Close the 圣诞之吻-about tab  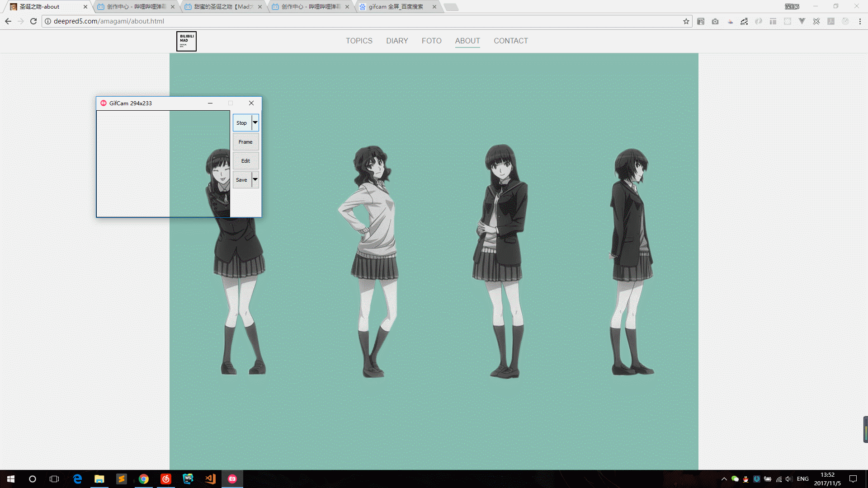click(85, 7)
